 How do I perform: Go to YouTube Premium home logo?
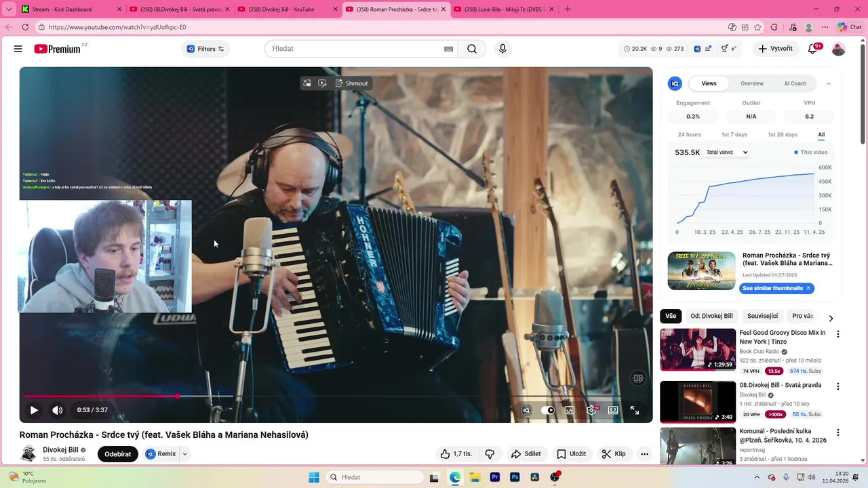click(57, 49)
